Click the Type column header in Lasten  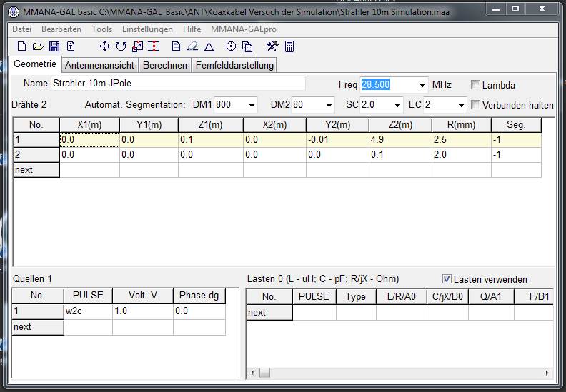356,297
